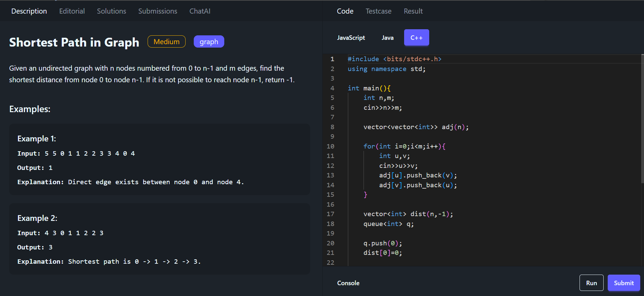
Task: Submit the solution
Action: 623,283
